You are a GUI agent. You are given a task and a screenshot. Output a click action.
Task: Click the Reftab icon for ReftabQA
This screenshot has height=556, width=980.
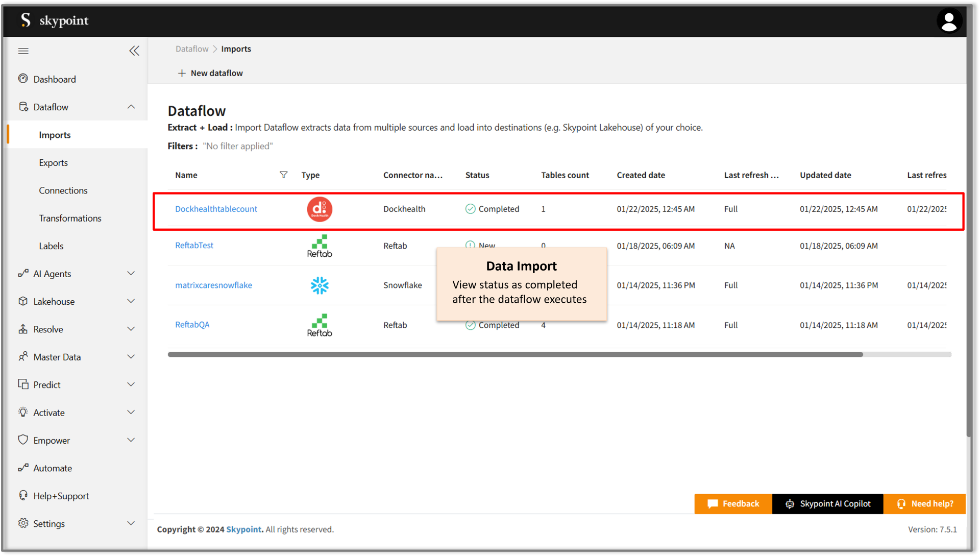click(x=319, y=325)
